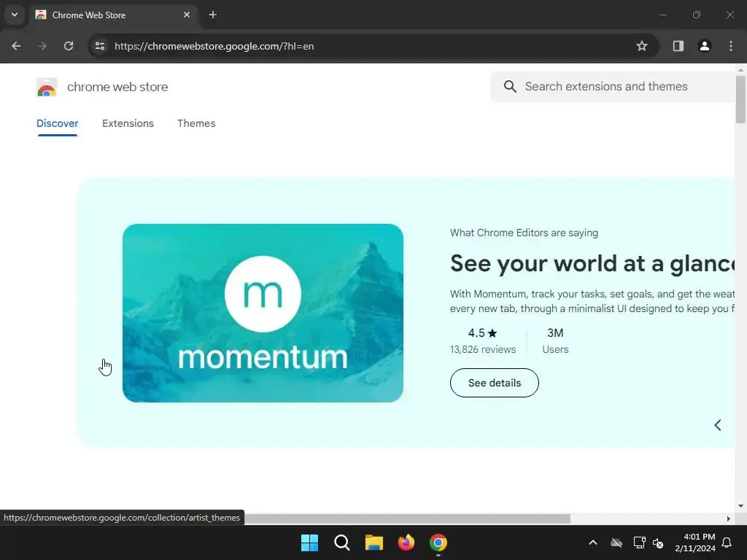Click the See details button
Viewport: 747px width, 560px height.
(494, 383)
